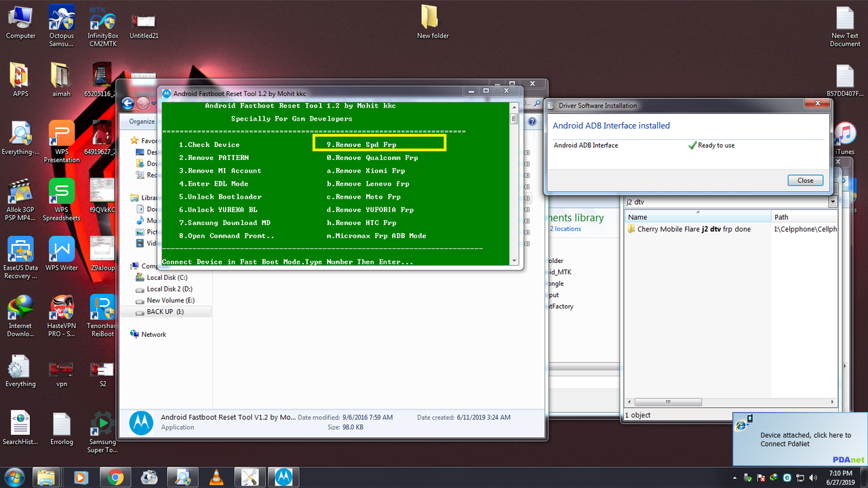The height and width of the screenshot is (488, 868).
Task: Open the Samsung Super Tool shortcut
Action: click(x=102, y=432)
